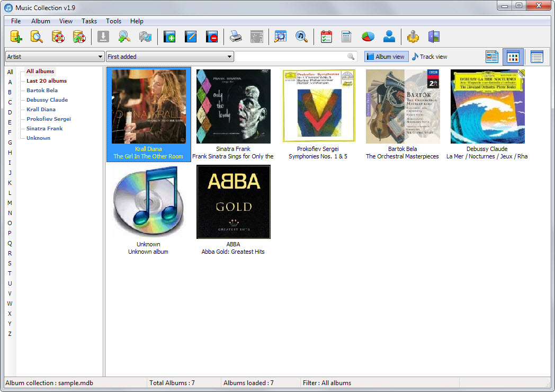
Task: Select Krall Diana in the artist tree
Action: [x=41, y=110]
